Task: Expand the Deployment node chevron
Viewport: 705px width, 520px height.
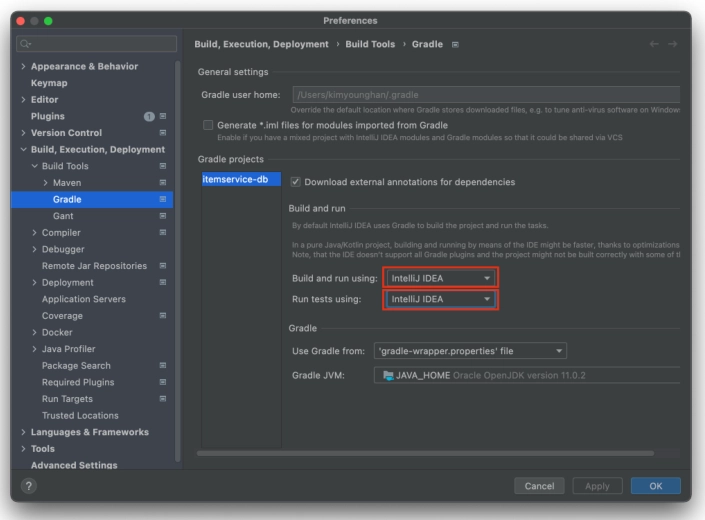Action: pos(34,282)
